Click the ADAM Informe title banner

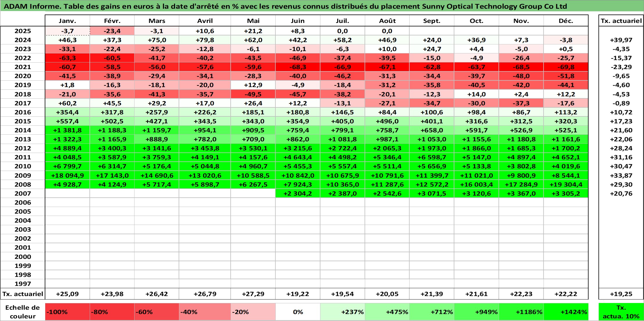(322, 6)
